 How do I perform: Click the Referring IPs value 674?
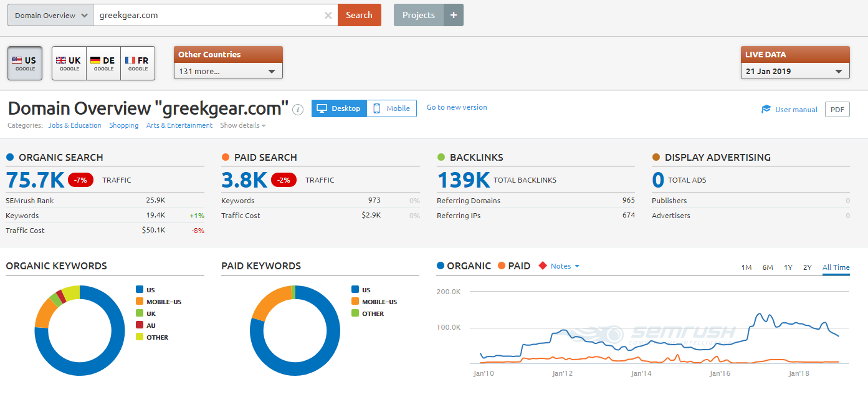click(629, 215)
